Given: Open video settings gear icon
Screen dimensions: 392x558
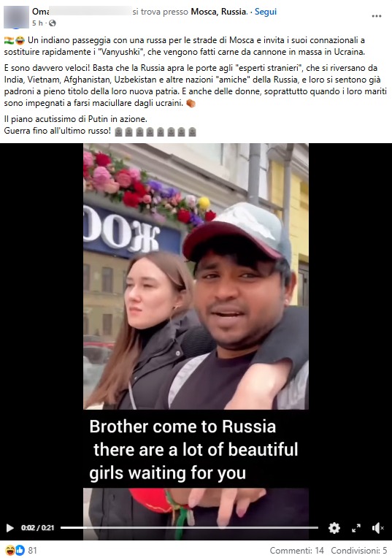Looking at the screenshot, I should point(334,528).
